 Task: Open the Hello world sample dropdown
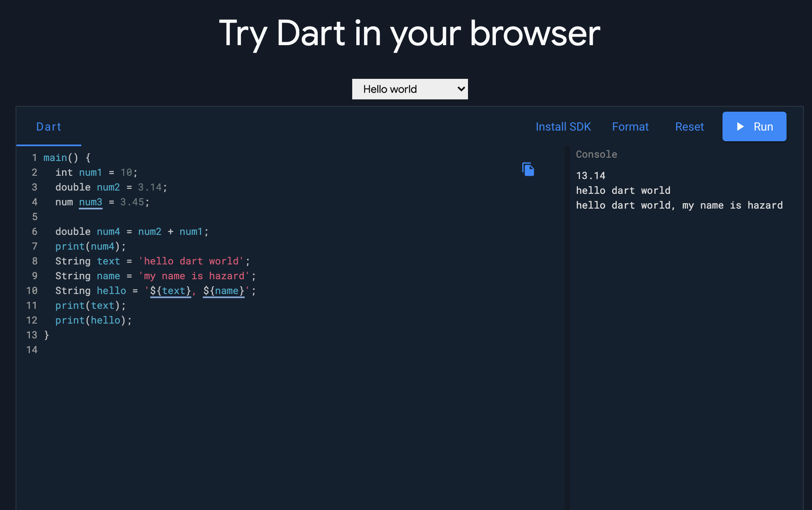pos(409,89)
